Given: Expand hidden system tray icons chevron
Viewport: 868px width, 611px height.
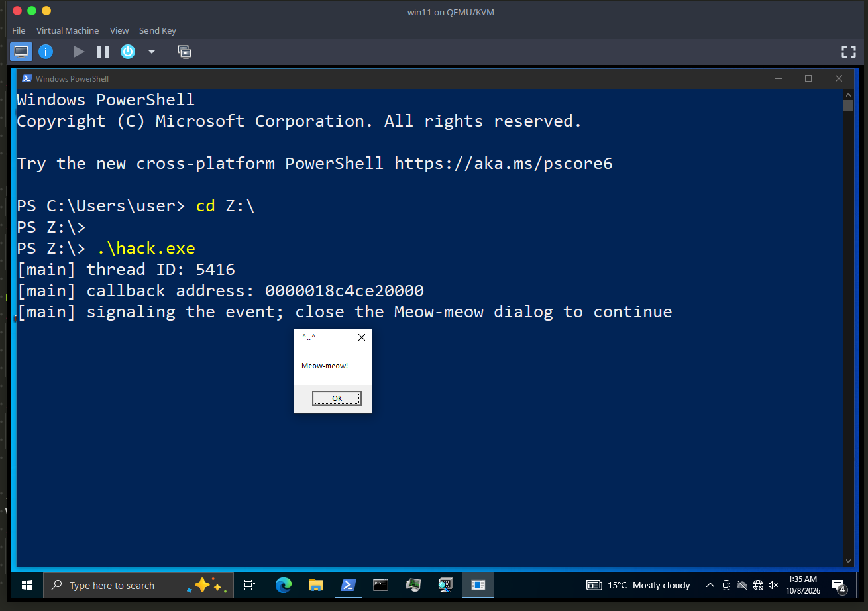Looking at the screenshot, I should tap(710, 585).
